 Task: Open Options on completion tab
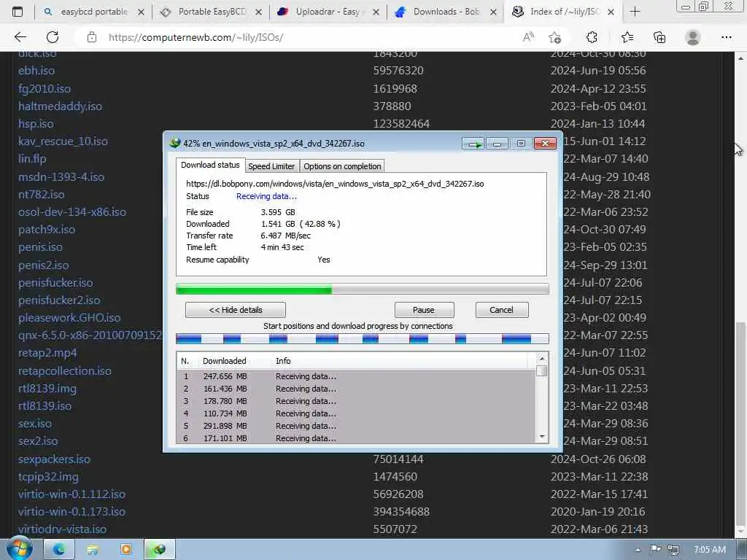coord(342,166)
